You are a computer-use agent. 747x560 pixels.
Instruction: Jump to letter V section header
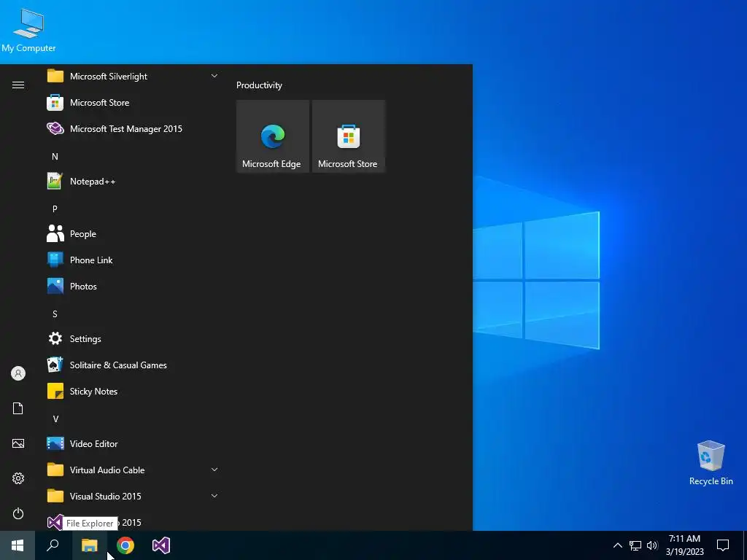pyautogui.click(x=55, y=419)
